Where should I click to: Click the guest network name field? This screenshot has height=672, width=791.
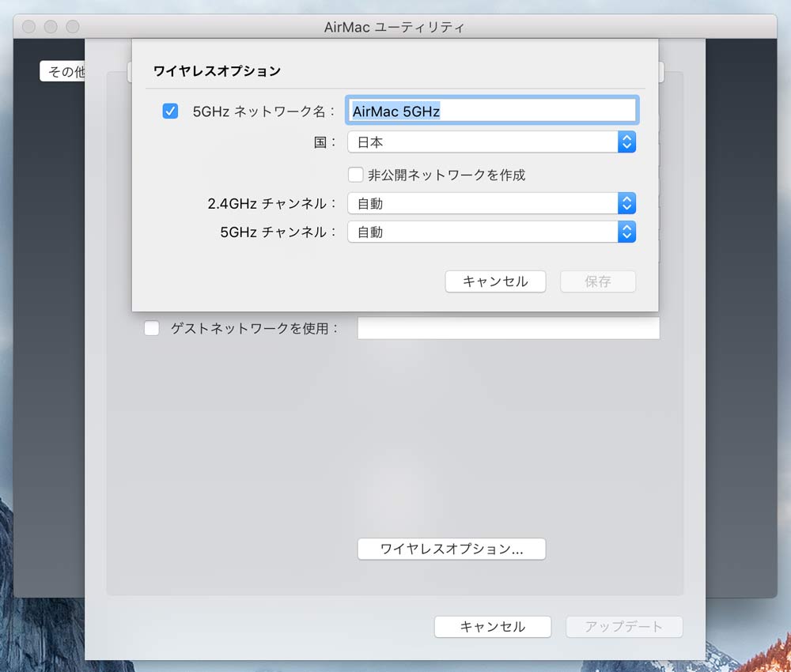coord(509,328)
